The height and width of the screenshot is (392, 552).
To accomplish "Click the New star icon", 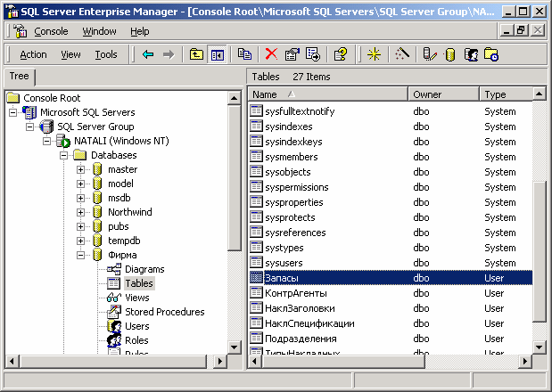I will 374,54.
